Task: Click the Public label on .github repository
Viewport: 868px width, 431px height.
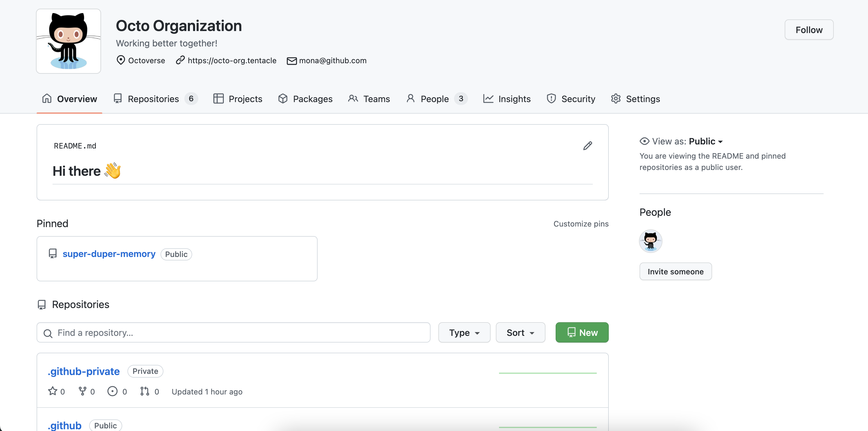Action: tap(105, 425)
